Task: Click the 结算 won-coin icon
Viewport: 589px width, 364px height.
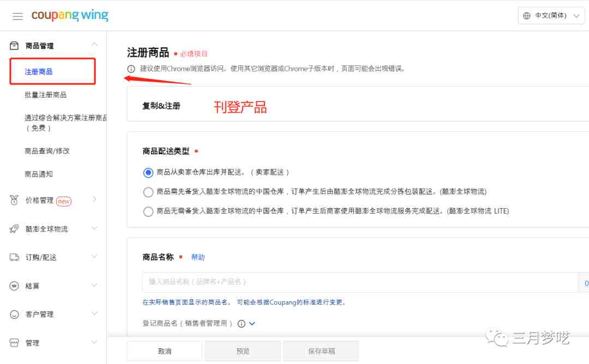Action: (x=14, y=286)
